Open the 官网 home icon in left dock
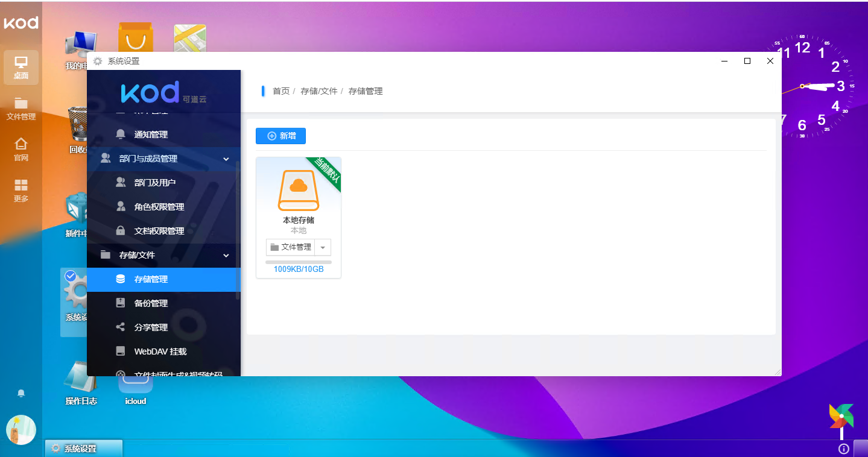 point(21,150)
